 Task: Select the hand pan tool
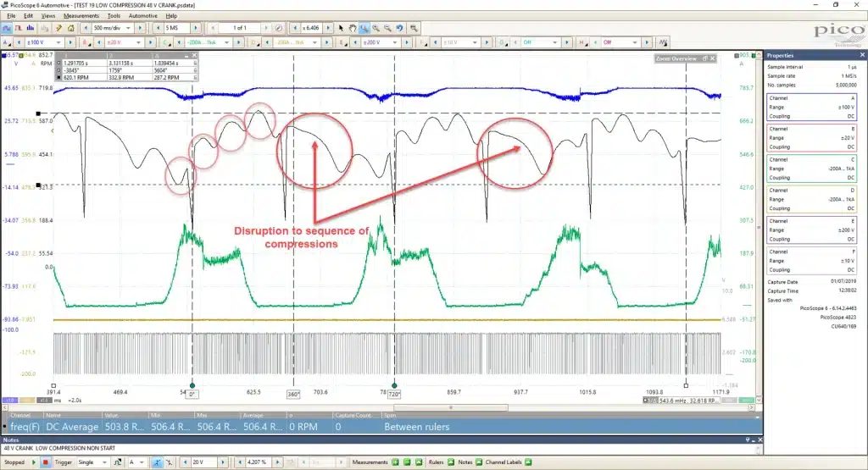click(352, 28)
